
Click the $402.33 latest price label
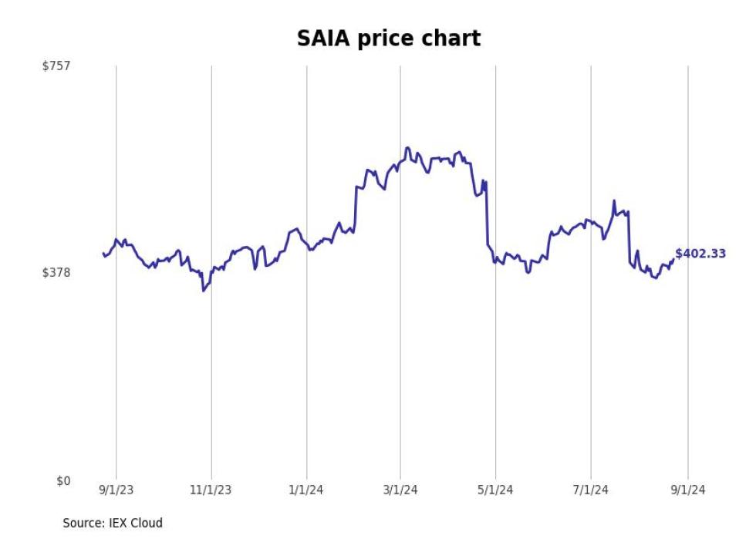click(700, 254)
